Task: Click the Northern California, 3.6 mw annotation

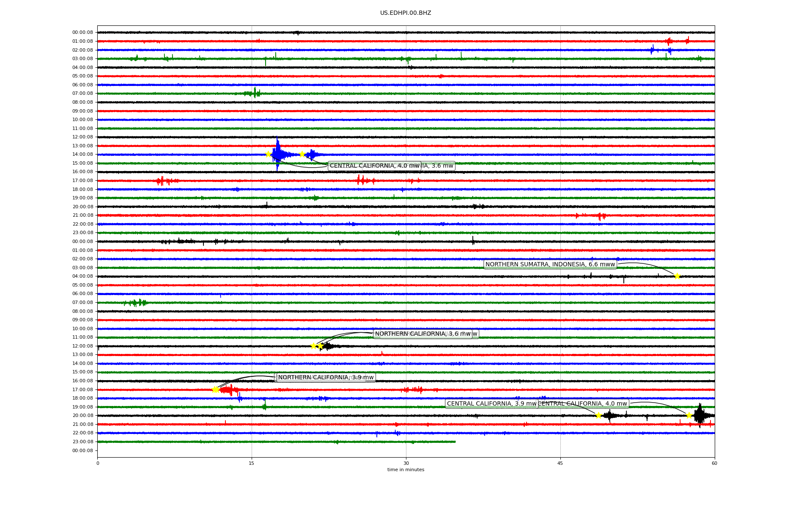Action: click(423, 334)
